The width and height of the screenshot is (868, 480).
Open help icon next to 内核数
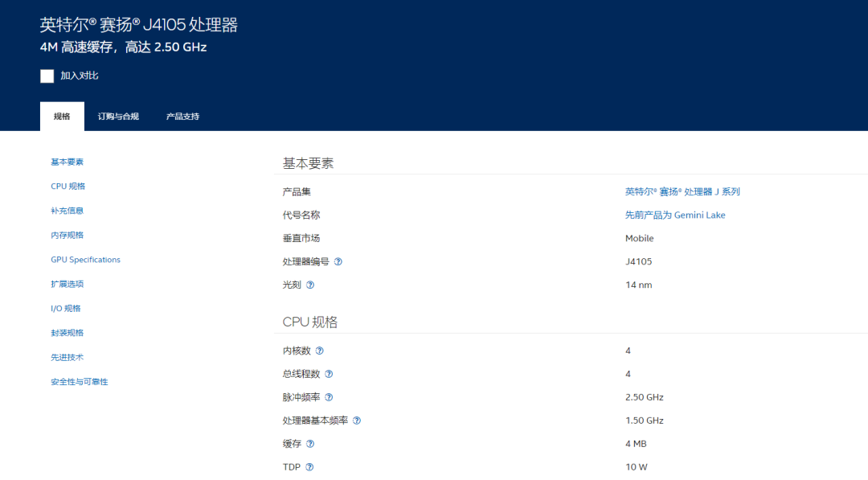[319, 351]
